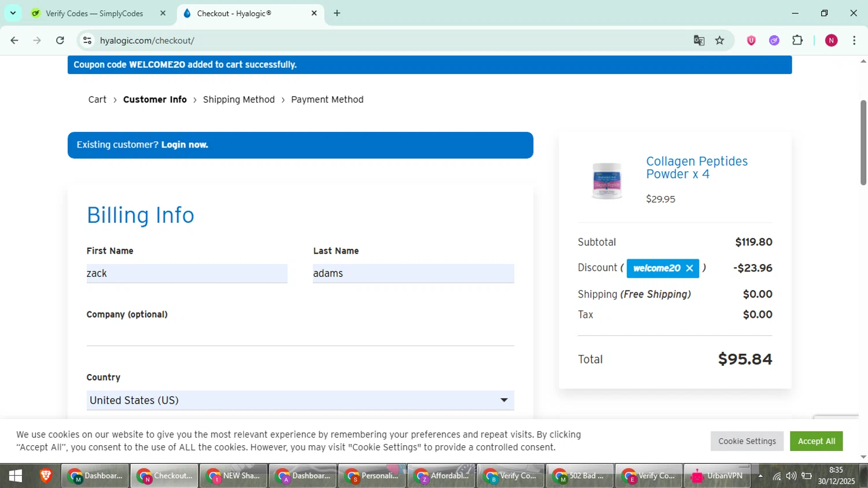This screenshot has height=488, width=868.
Task: Click the page vertical scrollbar thumb
Action: [863, 143]
